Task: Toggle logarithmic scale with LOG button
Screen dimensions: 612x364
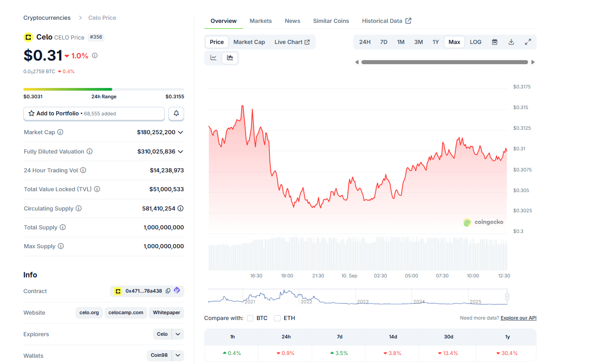Action: 475,42
